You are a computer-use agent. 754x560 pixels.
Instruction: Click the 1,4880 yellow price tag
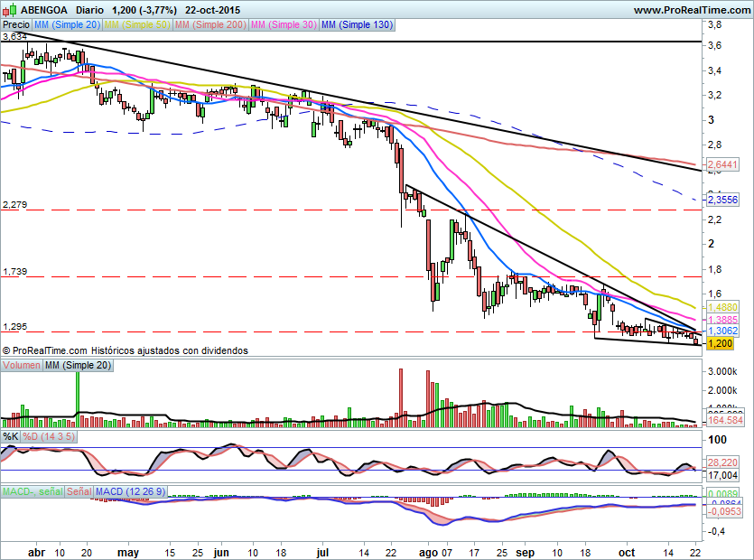(x=721, y=307)
